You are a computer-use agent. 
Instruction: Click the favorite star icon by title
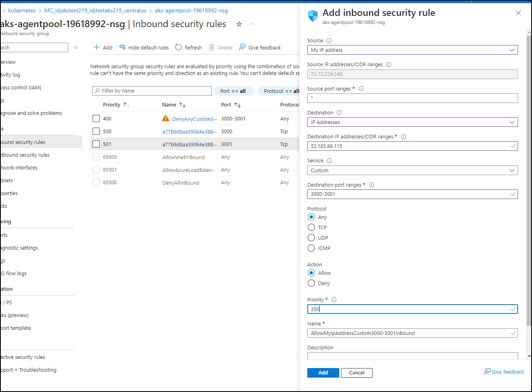pyautogui.click(x=239, y=24)
